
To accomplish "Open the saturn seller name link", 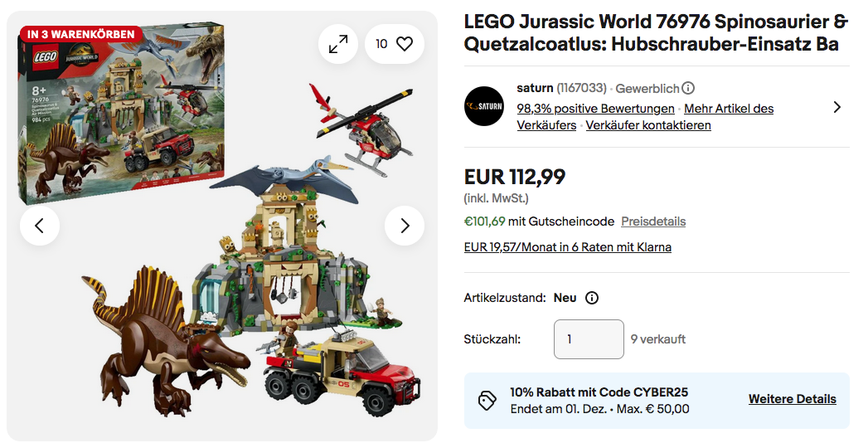I will coord(535,88).
